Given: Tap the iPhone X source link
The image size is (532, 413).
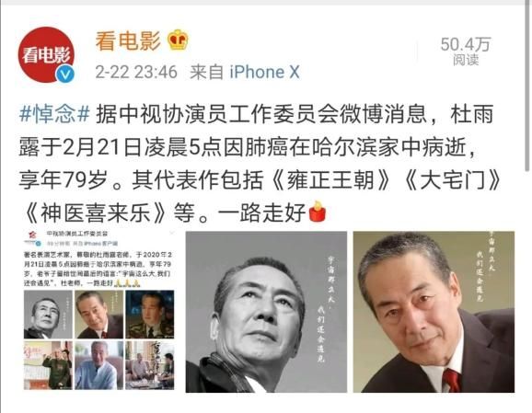Looking at the screenshot, I should pos(265,72).
